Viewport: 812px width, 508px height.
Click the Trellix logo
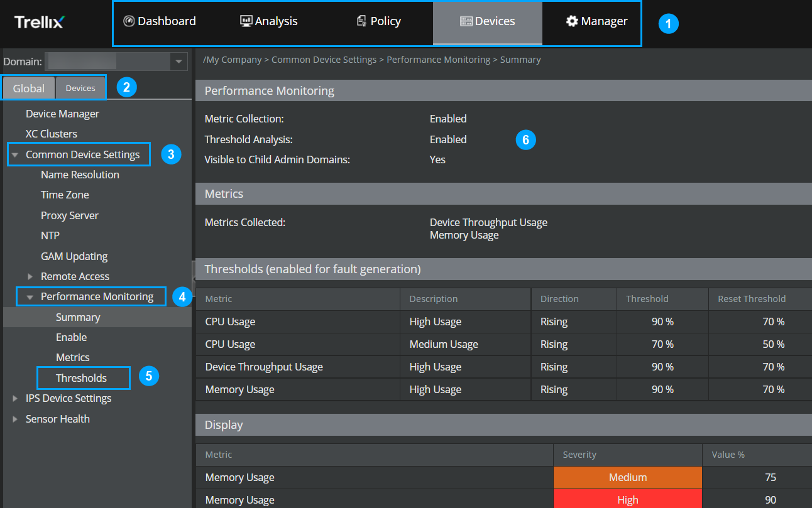(x=39, y=23)
